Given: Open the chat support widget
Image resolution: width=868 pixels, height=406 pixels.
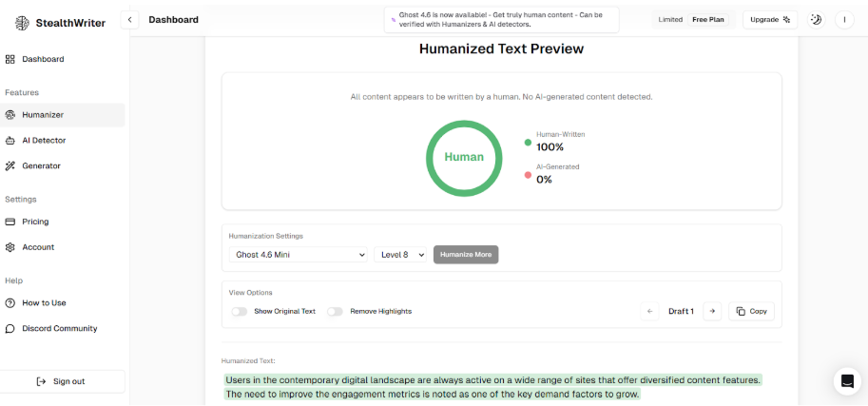Looking at the screenshot, I should pyautogui.click(x=846, y=380).
